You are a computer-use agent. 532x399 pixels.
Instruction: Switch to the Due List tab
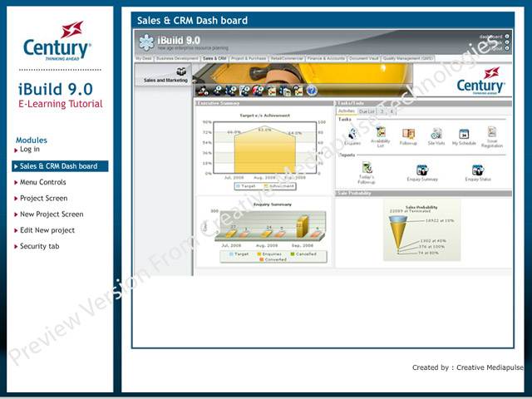[x=367, y=110]
